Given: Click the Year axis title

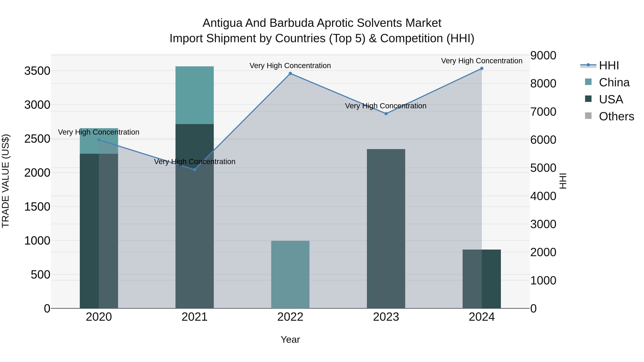Looking at the screenshot, I should 290,339.
